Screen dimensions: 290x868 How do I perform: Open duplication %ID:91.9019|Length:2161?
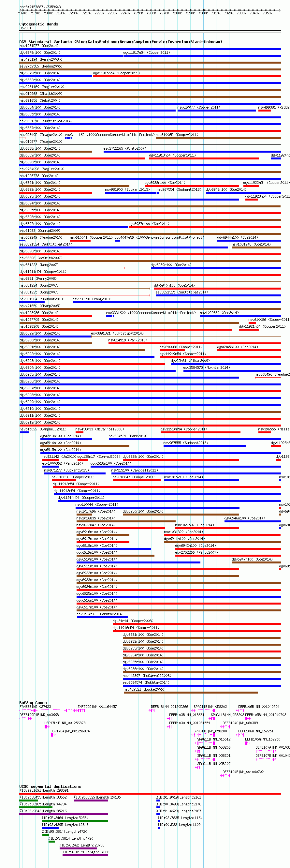coord(179,797)
